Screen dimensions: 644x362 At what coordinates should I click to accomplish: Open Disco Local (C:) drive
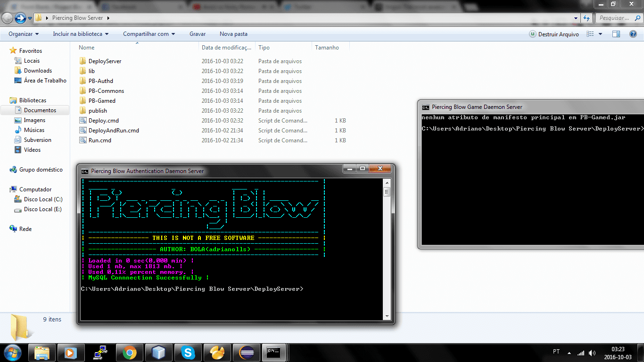[x=43, y=199]
